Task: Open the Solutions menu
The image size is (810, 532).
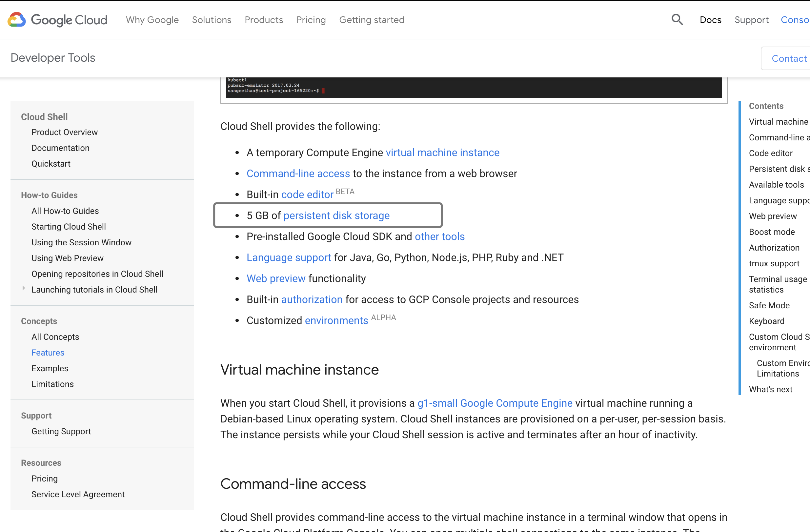Action: point(211,20)
